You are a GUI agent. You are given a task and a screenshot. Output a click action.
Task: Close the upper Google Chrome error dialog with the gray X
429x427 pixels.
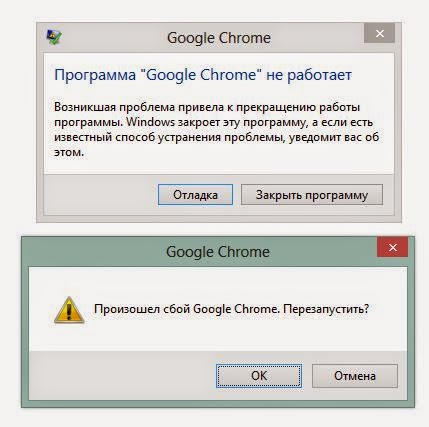click(379, 33)
